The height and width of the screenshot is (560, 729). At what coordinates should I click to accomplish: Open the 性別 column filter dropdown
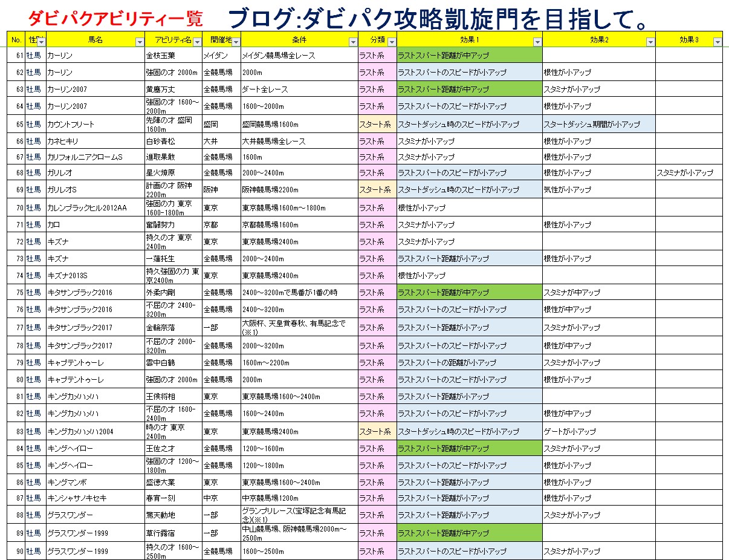pos(41,42)
